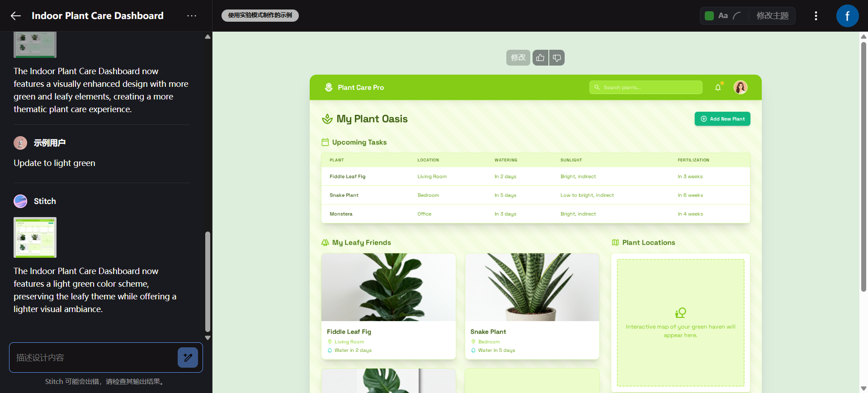Click the Plant Locations map icon
Viewport: 868px width, 393px height.
click(x=615, y=242)
